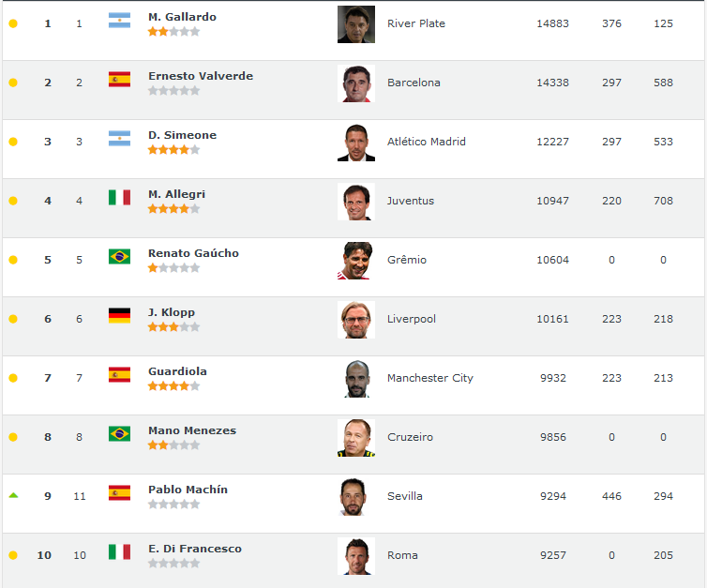Click the green up arrow for Pablo Machín

tap(13, 495)
